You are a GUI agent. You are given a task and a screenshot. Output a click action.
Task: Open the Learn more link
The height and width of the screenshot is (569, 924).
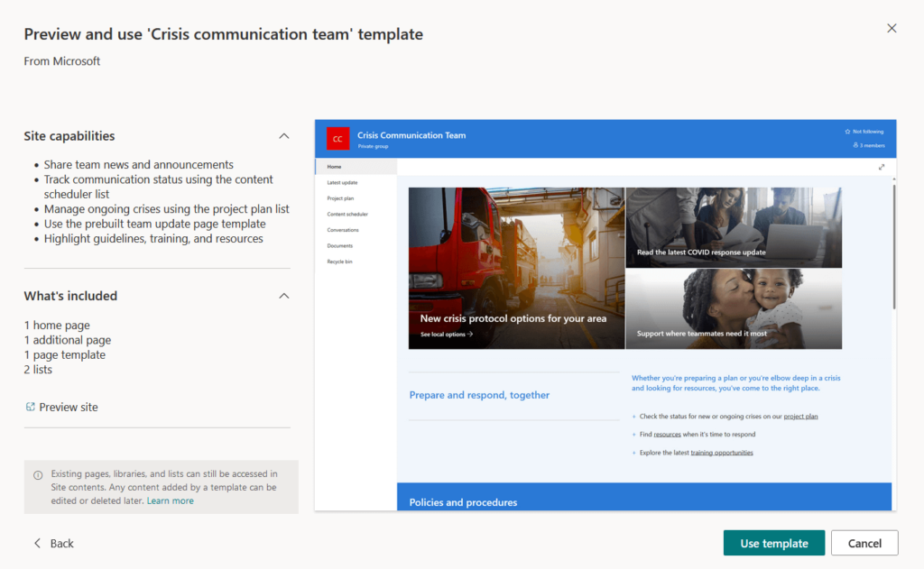click(x=171, y=500)
